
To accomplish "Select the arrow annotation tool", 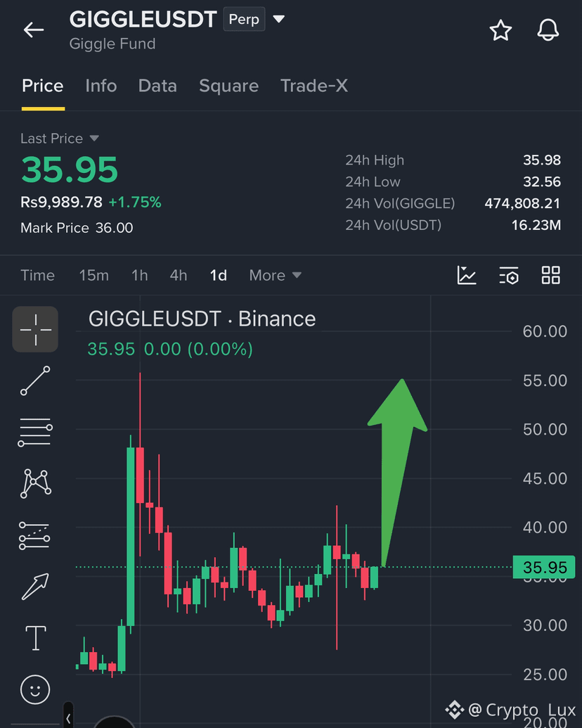I will (x=35, y=587).
